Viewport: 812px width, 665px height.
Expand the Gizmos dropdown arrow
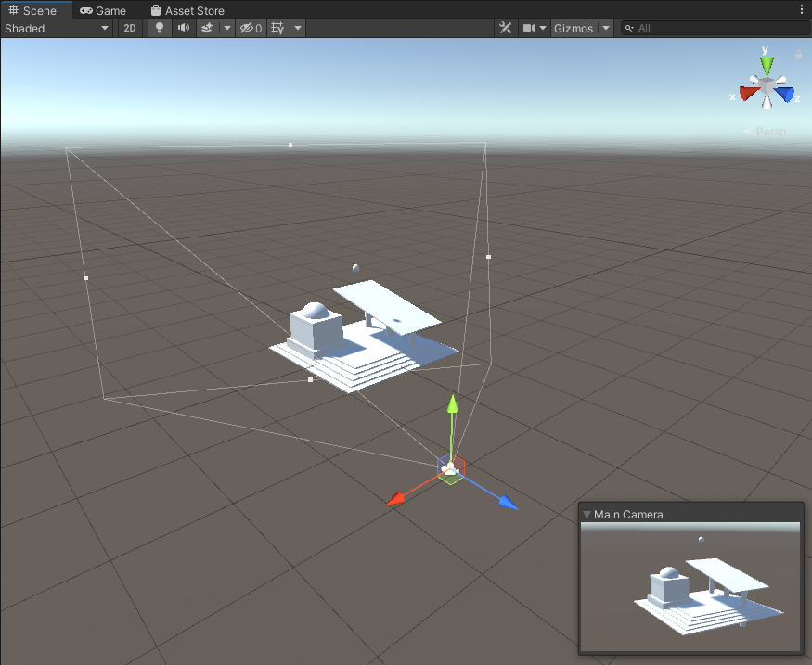click(x=606, y=28)
